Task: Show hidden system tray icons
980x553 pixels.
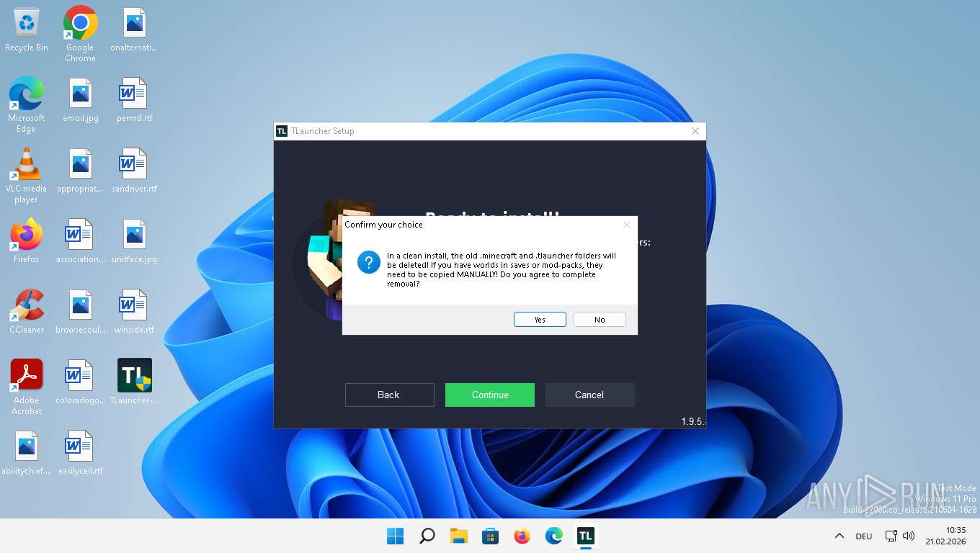Action: 839,536
